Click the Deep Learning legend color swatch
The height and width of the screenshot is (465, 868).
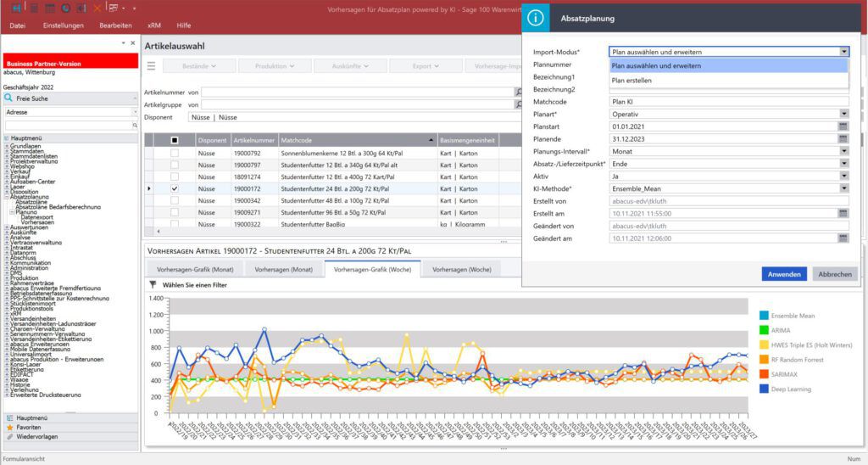pos(764,389)
